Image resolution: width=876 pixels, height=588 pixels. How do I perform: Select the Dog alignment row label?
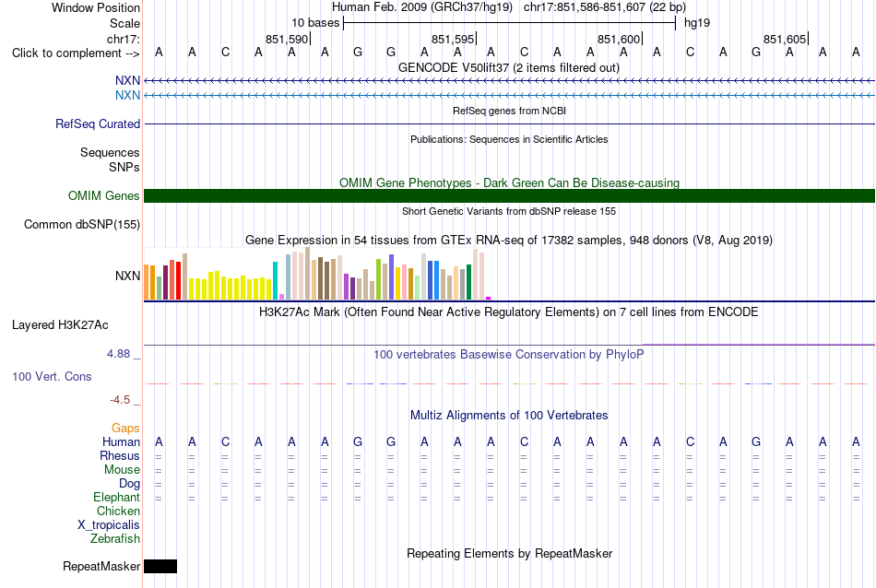[x=130, y=484]
